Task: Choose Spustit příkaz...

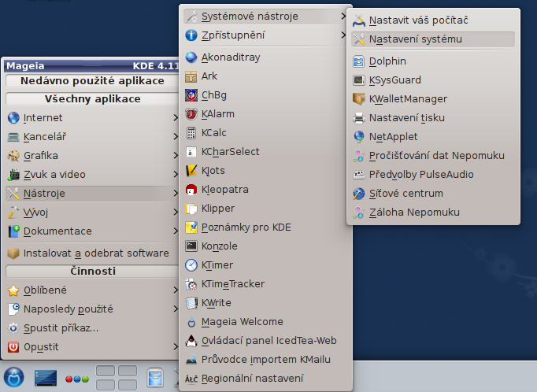Action: click(x=92, y=328)
